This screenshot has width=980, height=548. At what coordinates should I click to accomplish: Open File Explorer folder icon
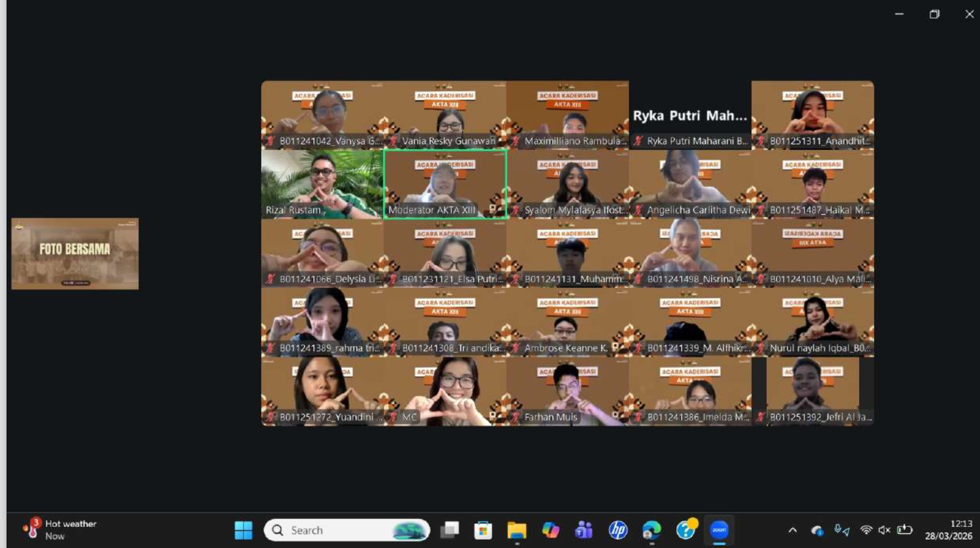tap(517, 530)
